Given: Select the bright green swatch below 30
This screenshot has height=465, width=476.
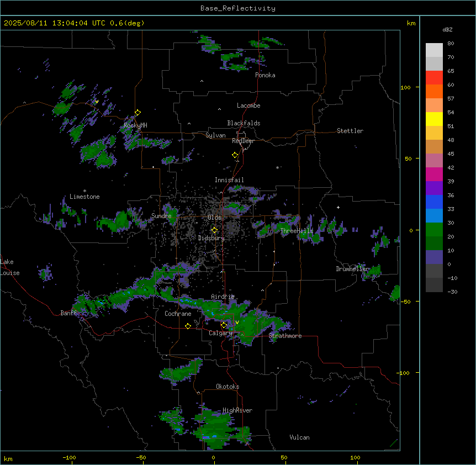Looking at the screenshot, I should click(434, 230).
